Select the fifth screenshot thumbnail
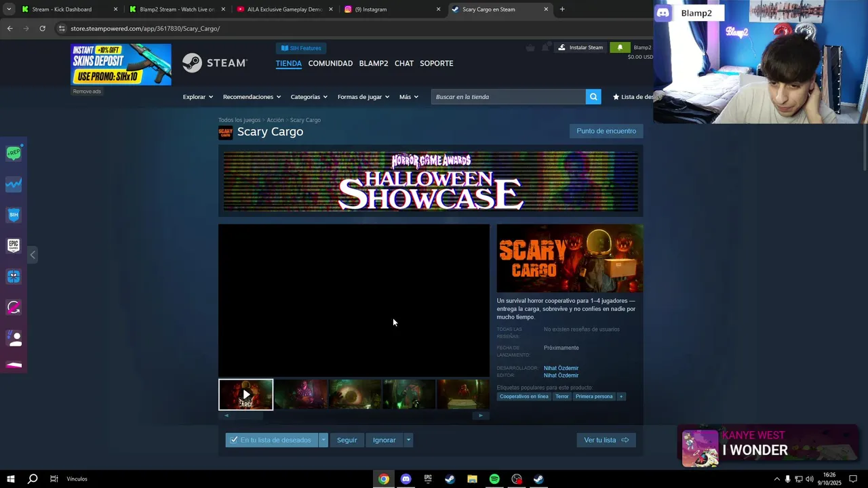 click(462, 394)
